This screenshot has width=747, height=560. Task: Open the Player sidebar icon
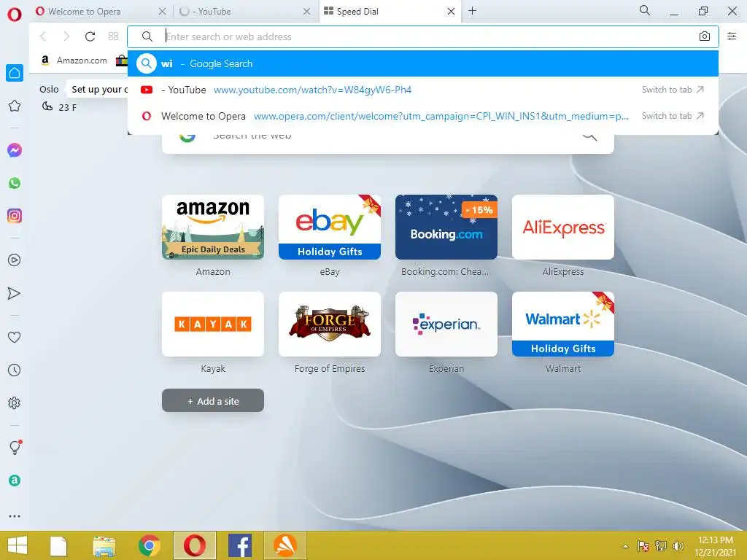15,260
